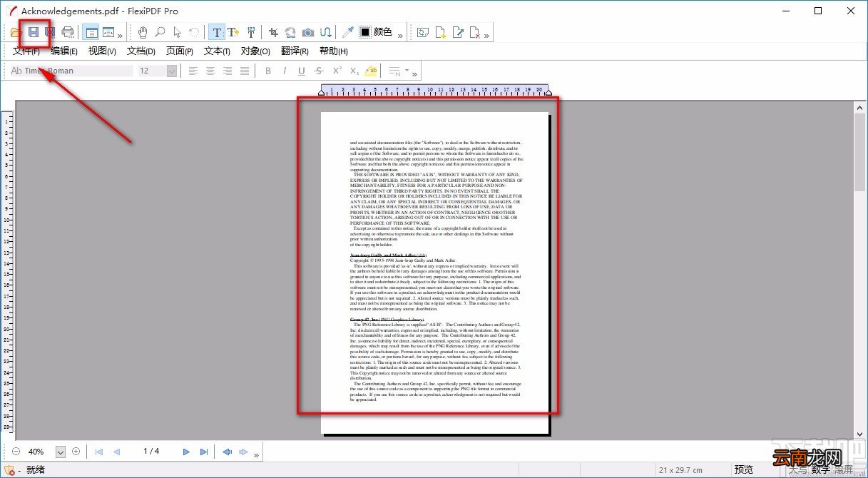Click the 颜色 color button label
The image size is (868, 478).
pyautogui.click(x=383, y=32)
